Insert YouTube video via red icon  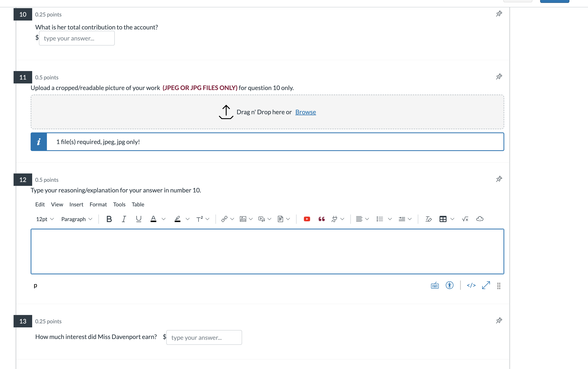click(307, 219)
